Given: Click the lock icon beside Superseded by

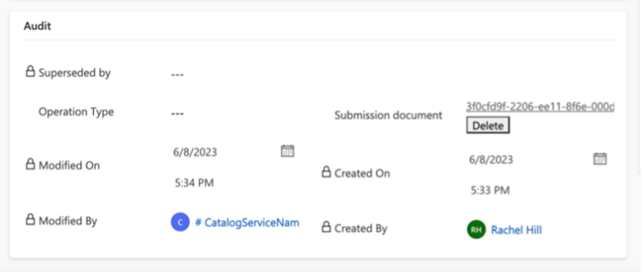Looking at the screenshot, I should coord(30,72).
